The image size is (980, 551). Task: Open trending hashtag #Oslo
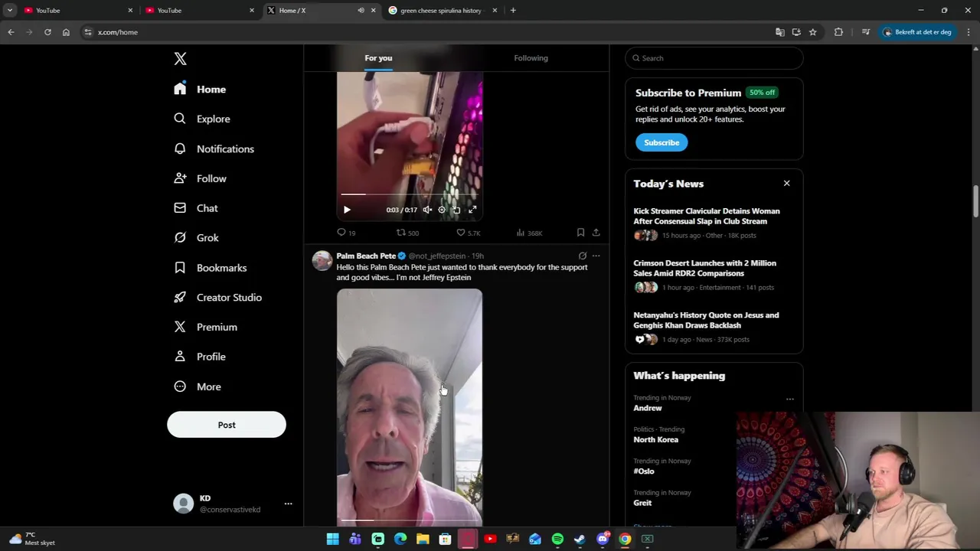[x=644, y=471]
